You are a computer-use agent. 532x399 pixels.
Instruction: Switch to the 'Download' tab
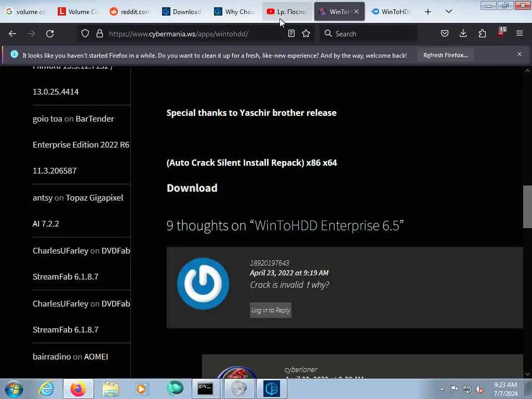pyautogui.click(x=182, y=11)
